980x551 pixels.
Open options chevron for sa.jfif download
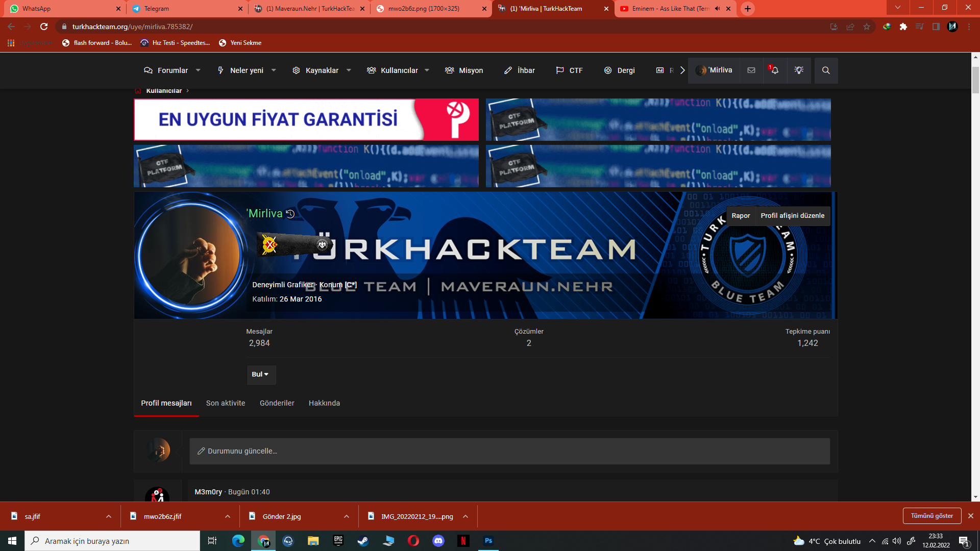click(109, 516)
